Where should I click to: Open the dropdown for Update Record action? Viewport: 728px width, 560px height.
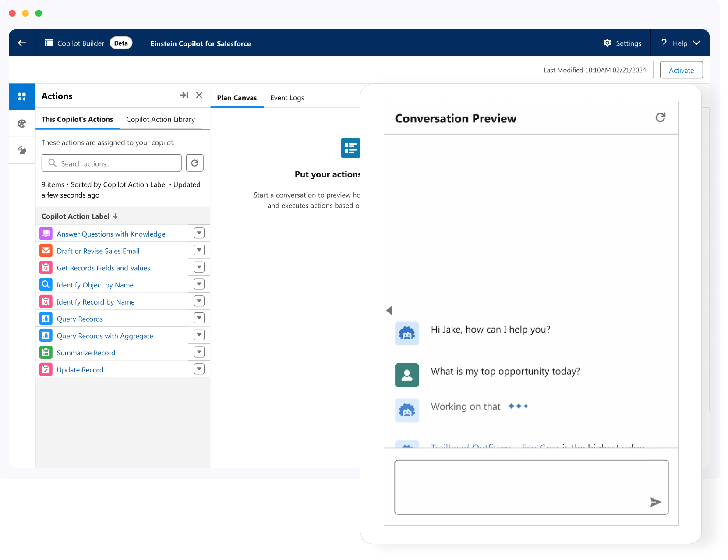point(199,369)
